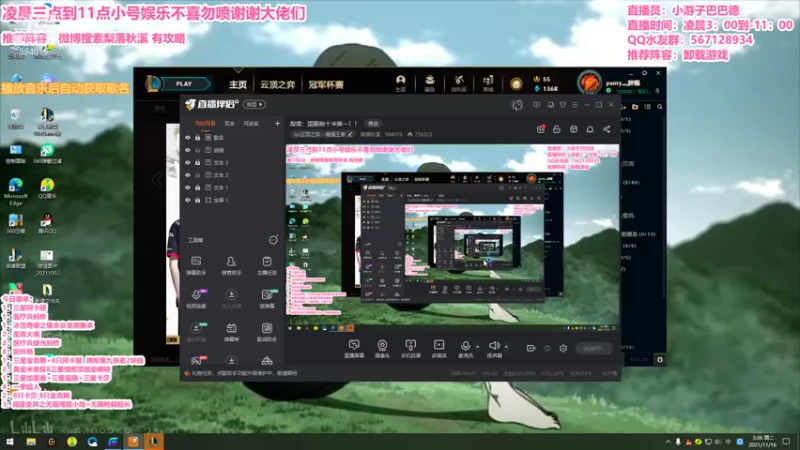Switch to third scene tab
Image resolution: width=800 pixels, height=450 pixels.
coord(251,123)
